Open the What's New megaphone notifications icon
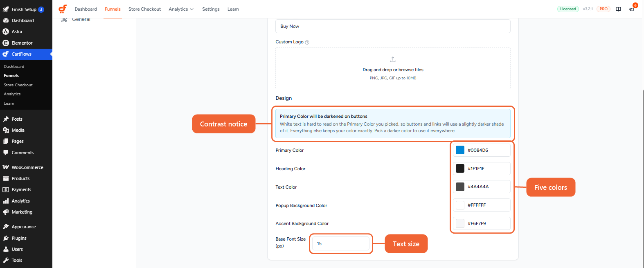Image resolution: width=644 pixels, height=268 pixels. coord(632,9)
